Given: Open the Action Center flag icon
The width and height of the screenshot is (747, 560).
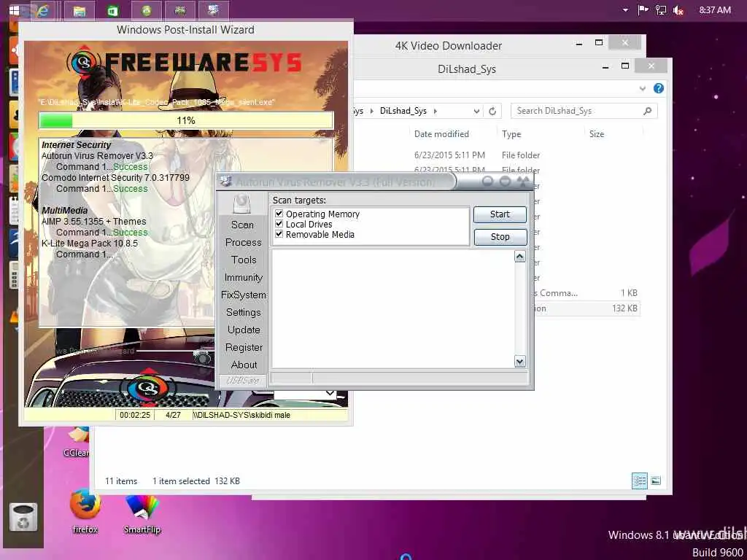Looking at the screenshot, I should pos(643,10).
